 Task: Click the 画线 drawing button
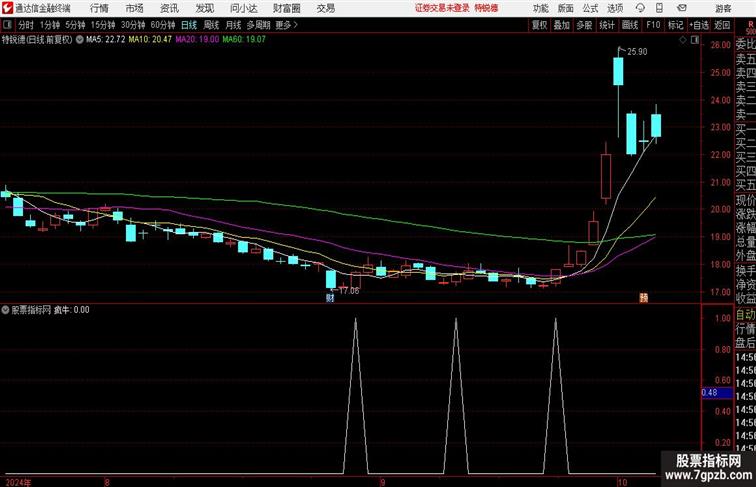630,25
